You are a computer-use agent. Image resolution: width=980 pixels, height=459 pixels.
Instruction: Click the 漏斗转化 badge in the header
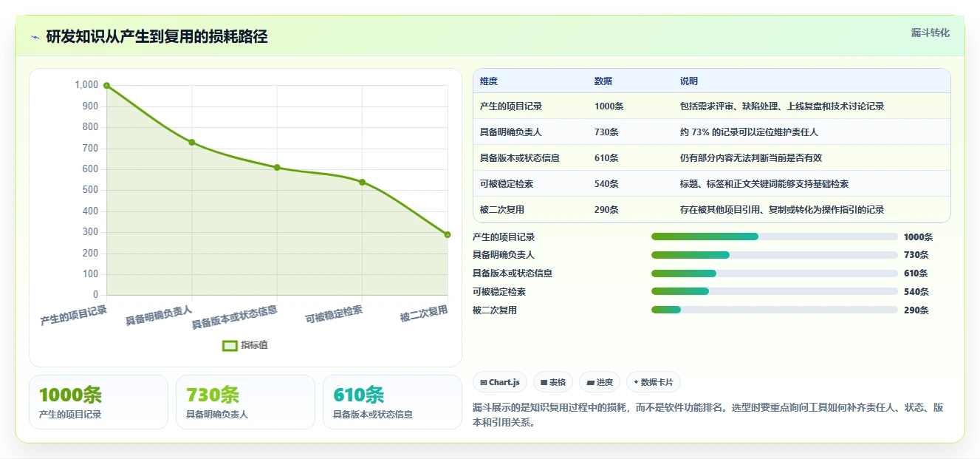(930, 33)
